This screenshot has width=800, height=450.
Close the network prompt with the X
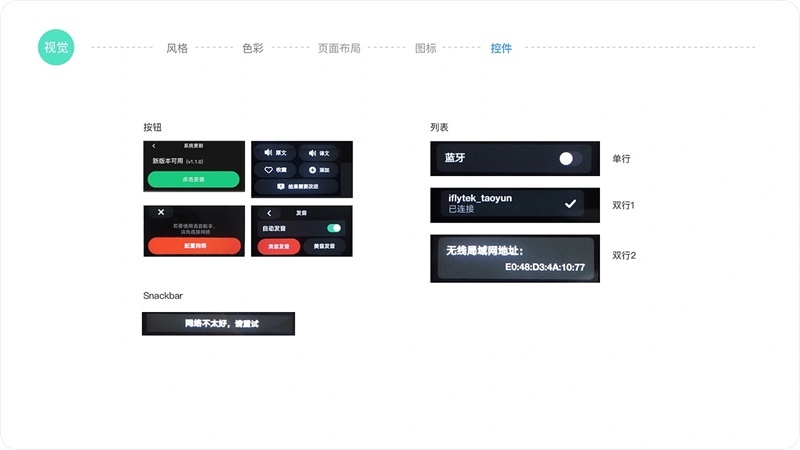tap(161, 212)
